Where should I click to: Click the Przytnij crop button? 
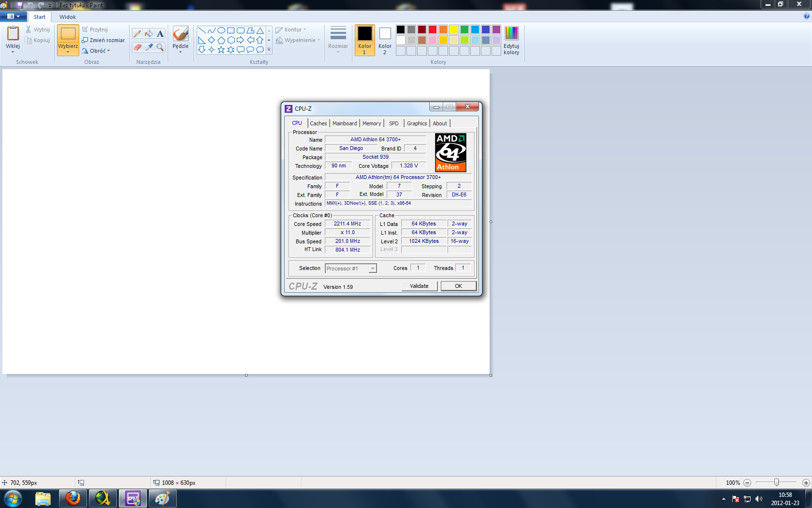point(95,30)
